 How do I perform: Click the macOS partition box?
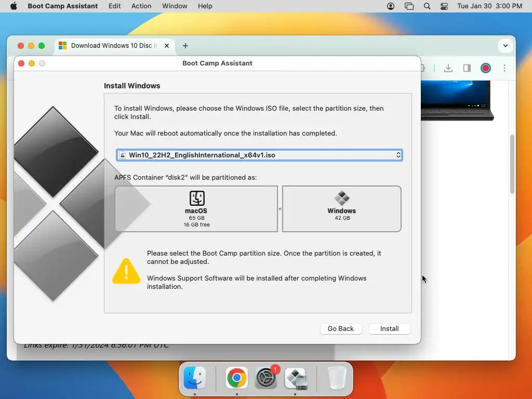196,209
